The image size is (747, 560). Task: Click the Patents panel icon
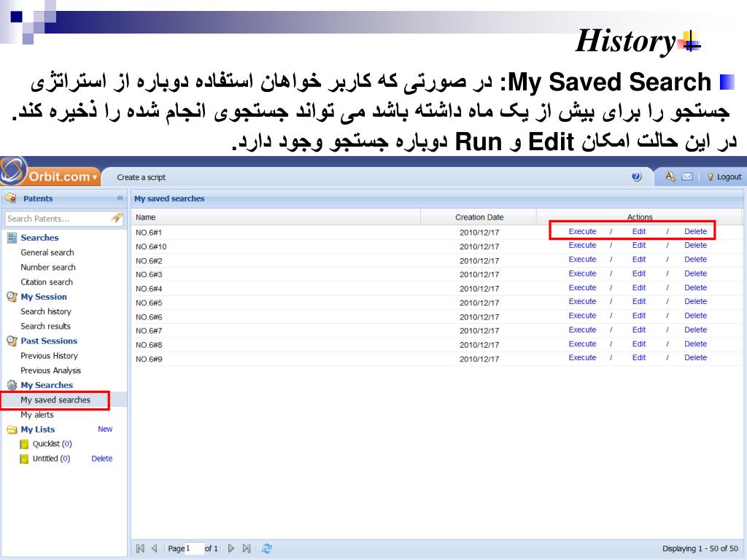click(11, 198)
